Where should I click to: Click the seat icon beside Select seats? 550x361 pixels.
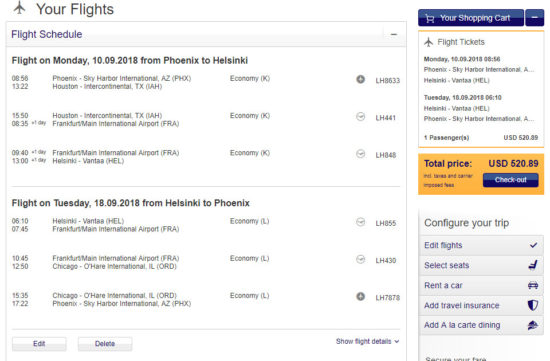(533, 265)
